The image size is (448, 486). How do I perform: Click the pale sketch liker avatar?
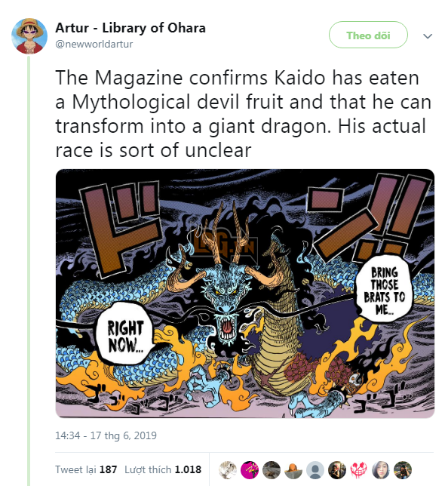click(x=228, y=470)
